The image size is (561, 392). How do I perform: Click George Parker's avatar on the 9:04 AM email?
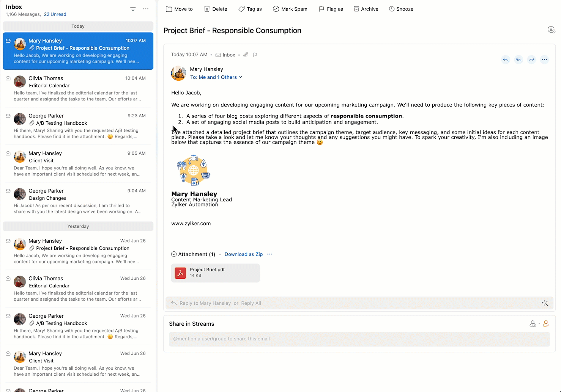pos(20,194)
